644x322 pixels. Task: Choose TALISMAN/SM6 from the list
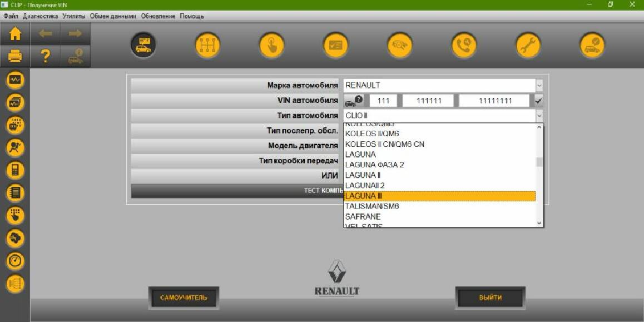coord(439,206)
